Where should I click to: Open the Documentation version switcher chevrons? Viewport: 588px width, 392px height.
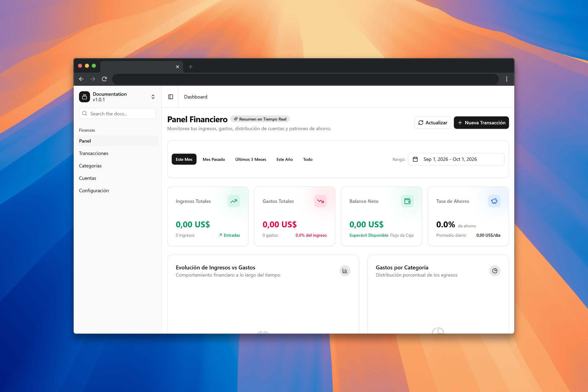coord(153,97)
